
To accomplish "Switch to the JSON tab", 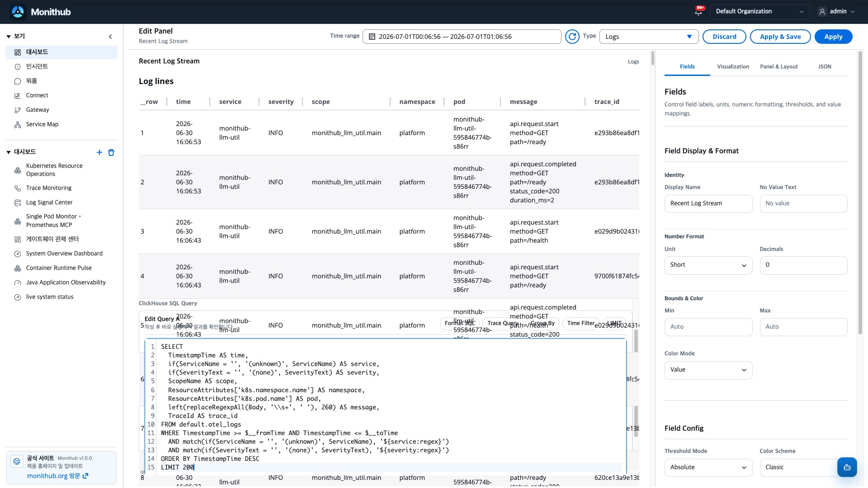I will click(x=825, y=66).
